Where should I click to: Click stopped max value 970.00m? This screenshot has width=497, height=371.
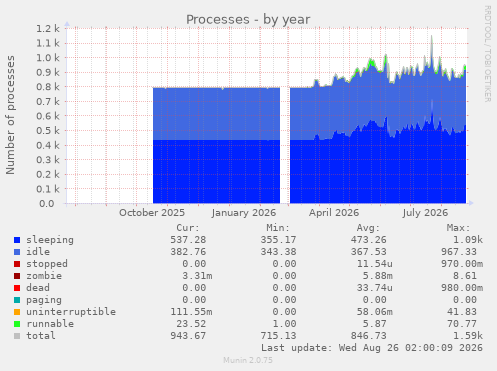coord(462,264)
